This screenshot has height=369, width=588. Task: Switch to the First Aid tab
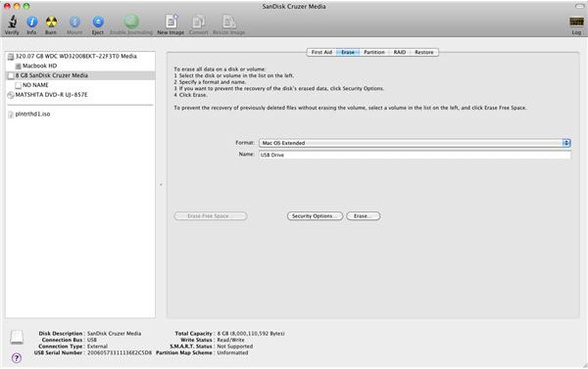click(321, 53)
